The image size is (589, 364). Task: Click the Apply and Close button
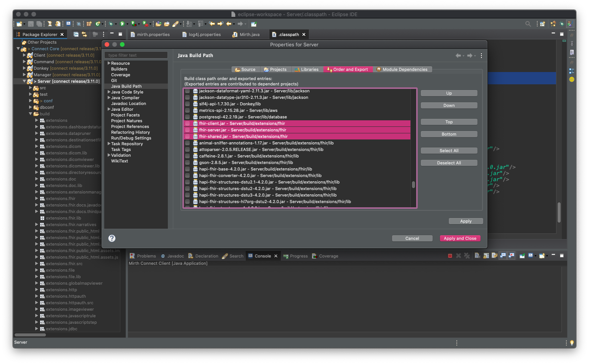click(460, 238)
